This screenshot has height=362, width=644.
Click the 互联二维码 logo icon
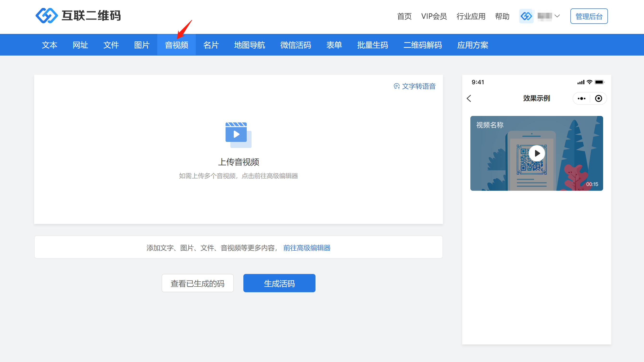pos(46,15)
